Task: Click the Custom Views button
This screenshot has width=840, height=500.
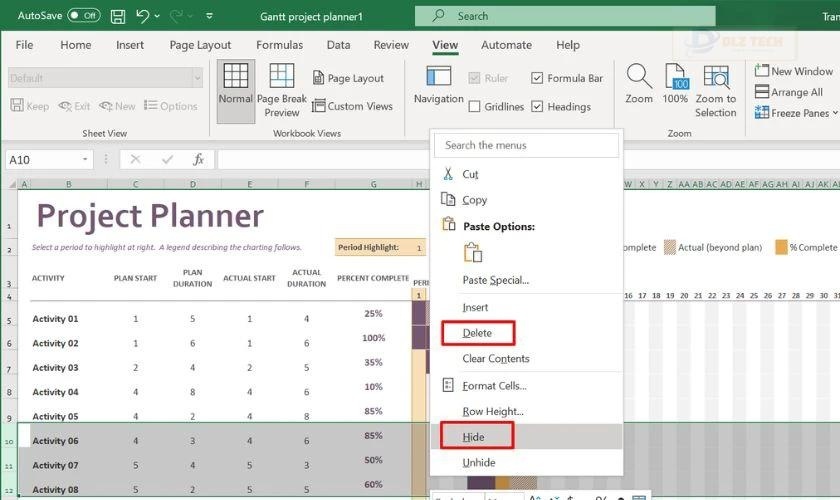Action: [352, 106]
